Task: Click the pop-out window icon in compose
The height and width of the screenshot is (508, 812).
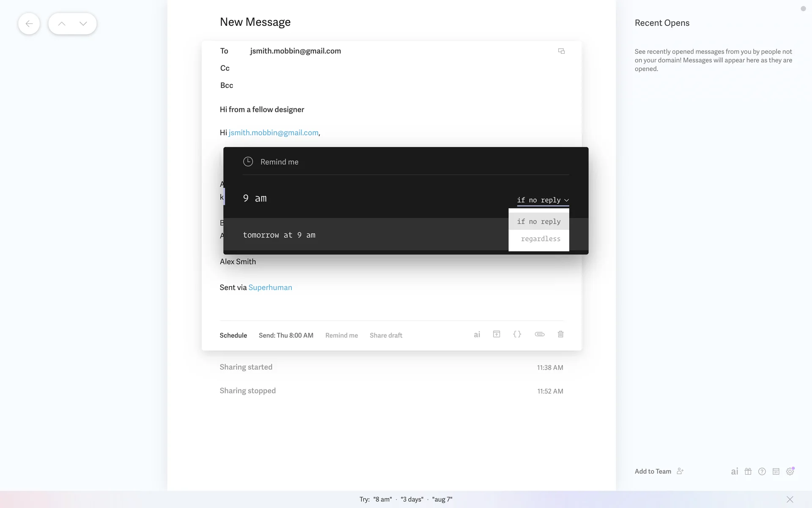Action: [561, 51]
